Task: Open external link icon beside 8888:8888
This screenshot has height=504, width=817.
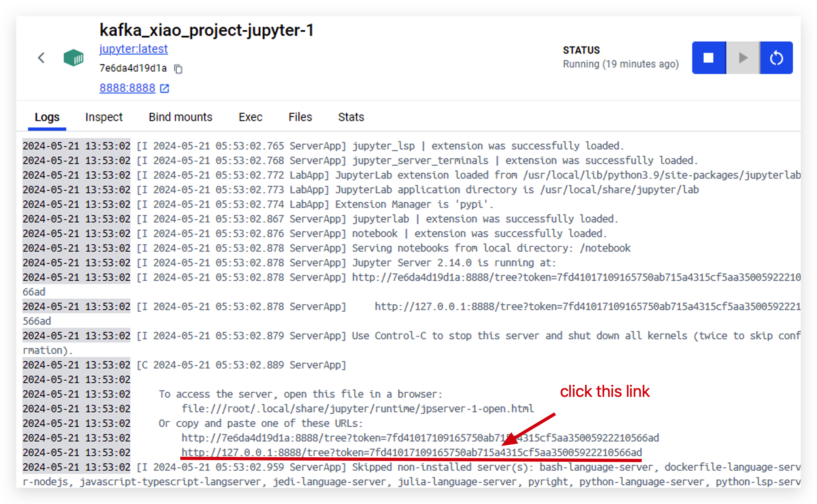Action: [x=164, y=88]
